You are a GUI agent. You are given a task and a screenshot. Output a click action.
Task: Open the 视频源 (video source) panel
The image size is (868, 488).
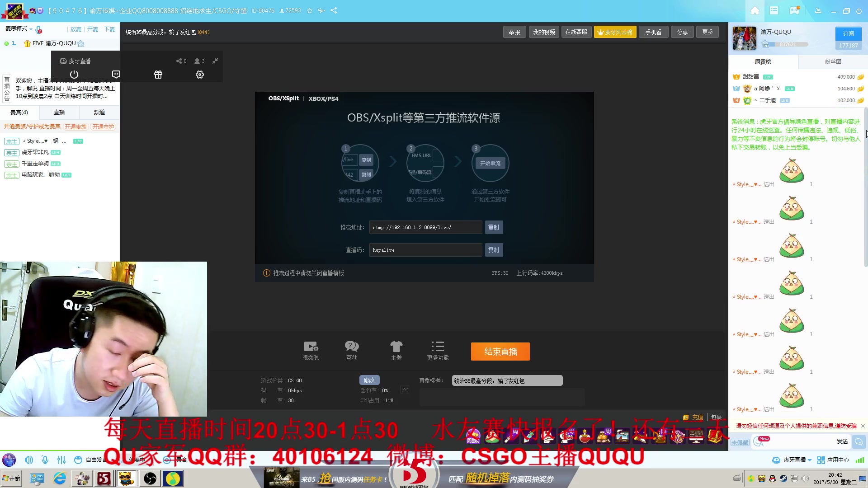[311, 350]
